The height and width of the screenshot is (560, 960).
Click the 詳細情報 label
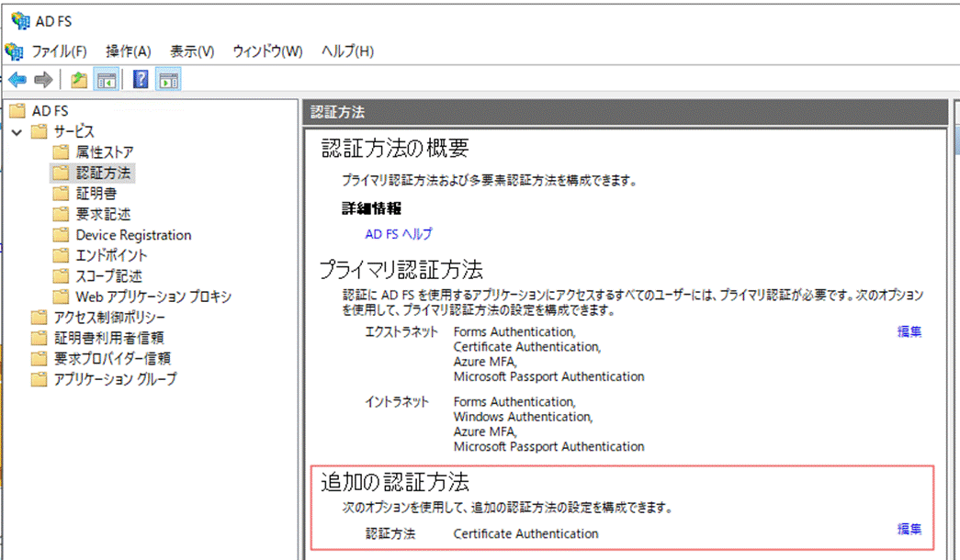[372, 208]
